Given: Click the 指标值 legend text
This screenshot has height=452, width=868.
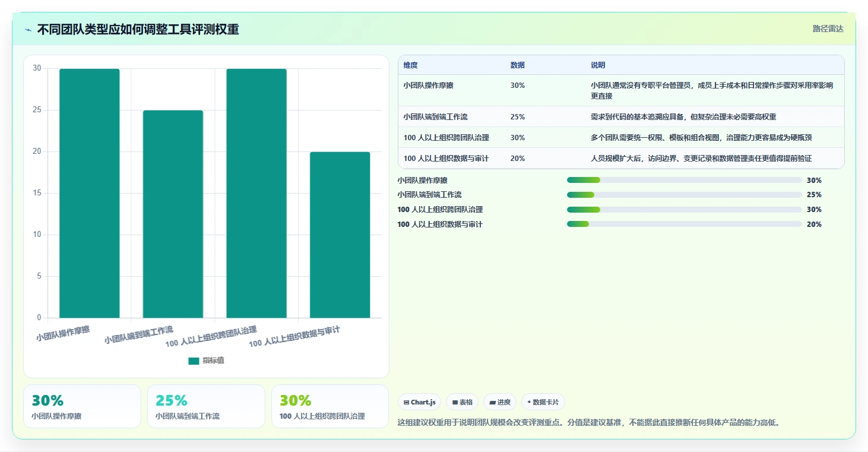Looking at the screenshot, I should click(213, 361).
